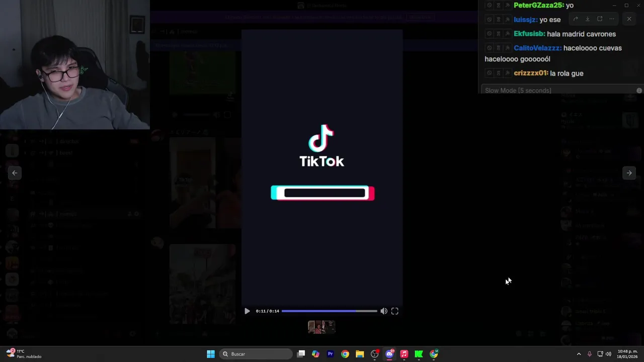Screen dimensions: 644x362
Task: Open PeterGZaza25's username in chat
Action: coord(538,5)
